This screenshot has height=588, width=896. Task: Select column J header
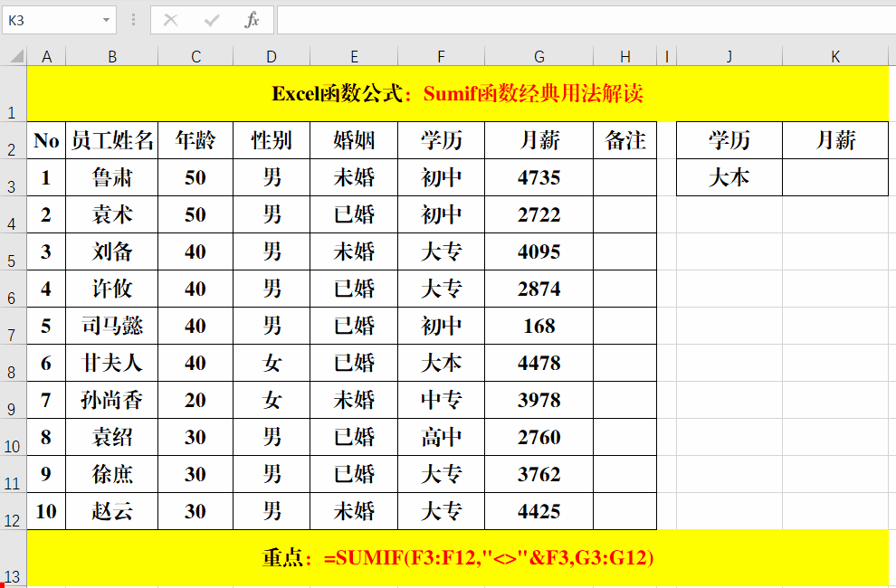729,57
